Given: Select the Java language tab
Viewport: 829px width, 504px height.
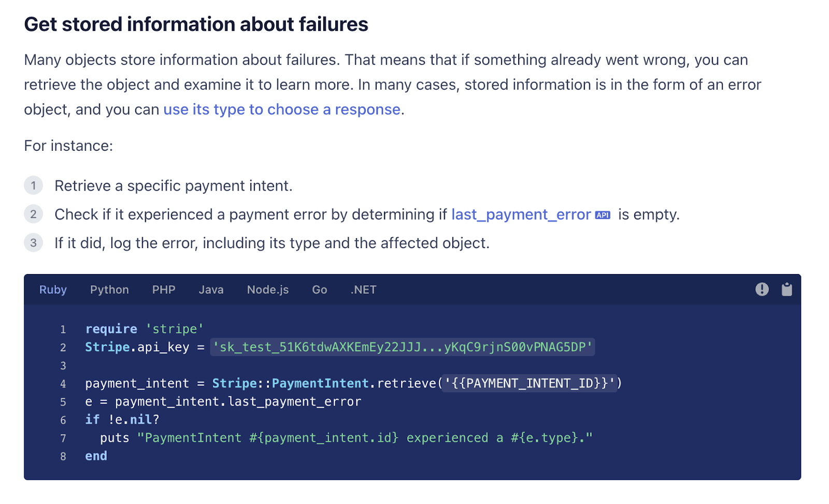Looking at the screenshot, I should point(211,290).
